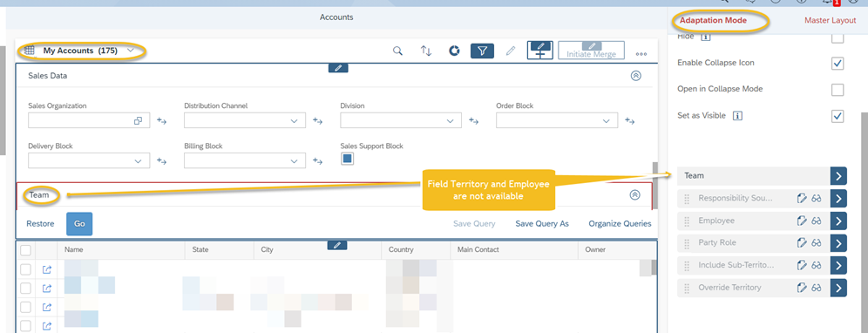This screenshot has height=333, width=868.
Task: Toggle the Sales Support Block checkbox
Action: 347,160
